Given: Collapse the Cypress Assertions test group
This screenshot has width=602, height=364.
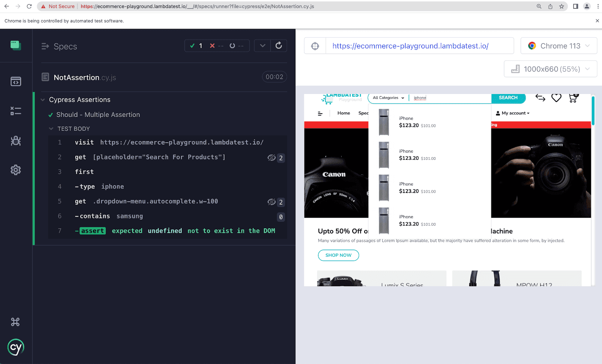Looking at the screenshot, I should (x=43, y=100).
